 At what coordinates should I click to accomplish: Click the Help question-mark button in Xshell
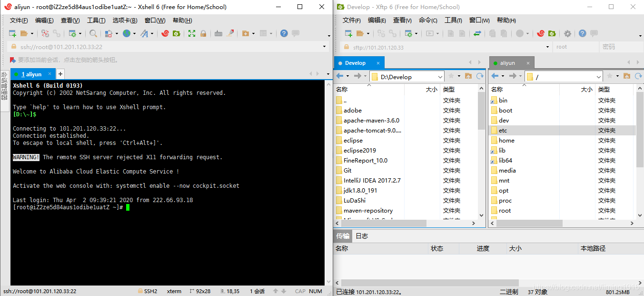pos(284,33)
